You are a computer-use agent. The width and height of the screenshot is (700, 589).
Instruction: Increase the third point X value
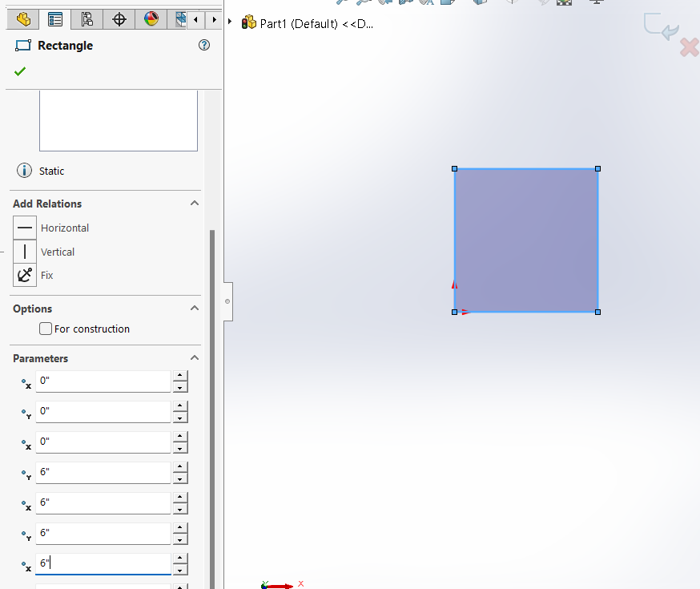tap(180, 498)
